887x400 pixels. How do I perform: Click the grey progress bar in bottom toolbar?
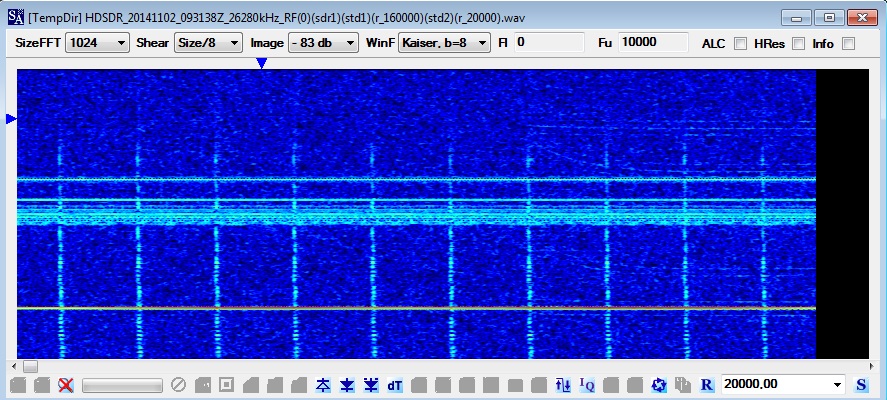pos(122,385)
